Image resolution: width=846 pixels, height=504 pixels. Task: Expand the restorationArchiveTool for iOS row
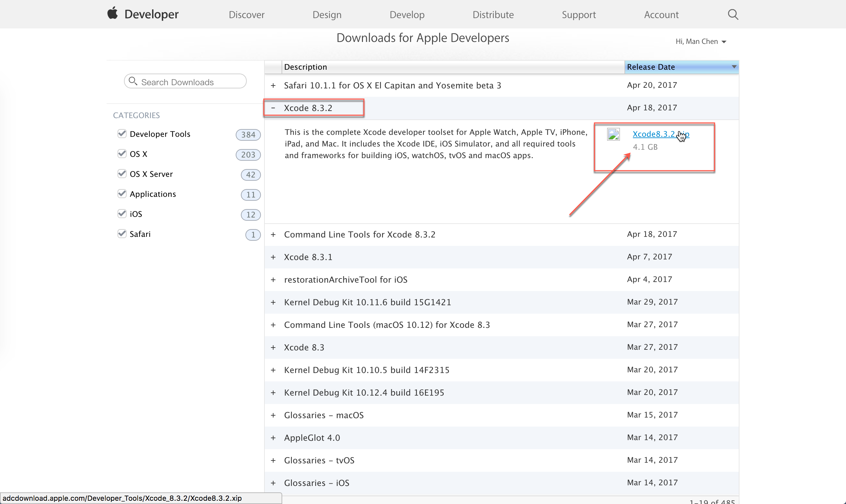pos(273,280)
